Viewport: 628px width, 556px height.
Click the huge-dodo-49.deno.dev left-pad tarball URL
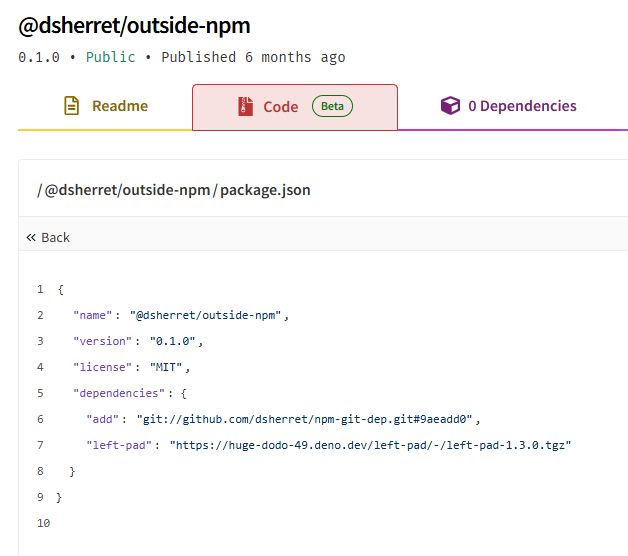tap(370, 445)
